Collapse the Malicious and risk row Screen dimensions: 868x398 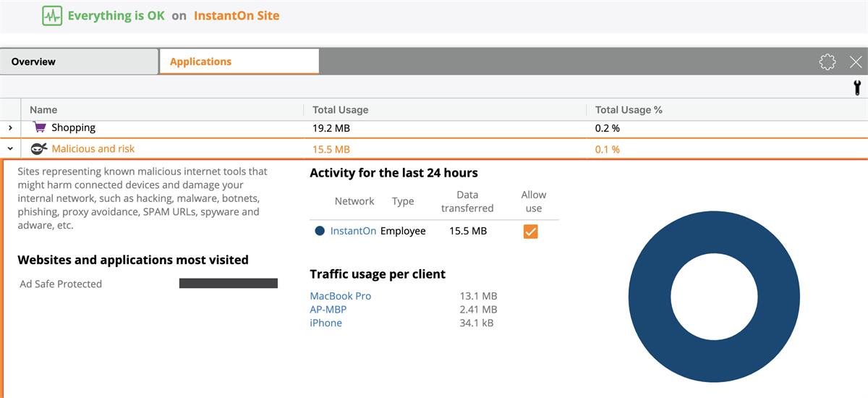coord(10,148)
